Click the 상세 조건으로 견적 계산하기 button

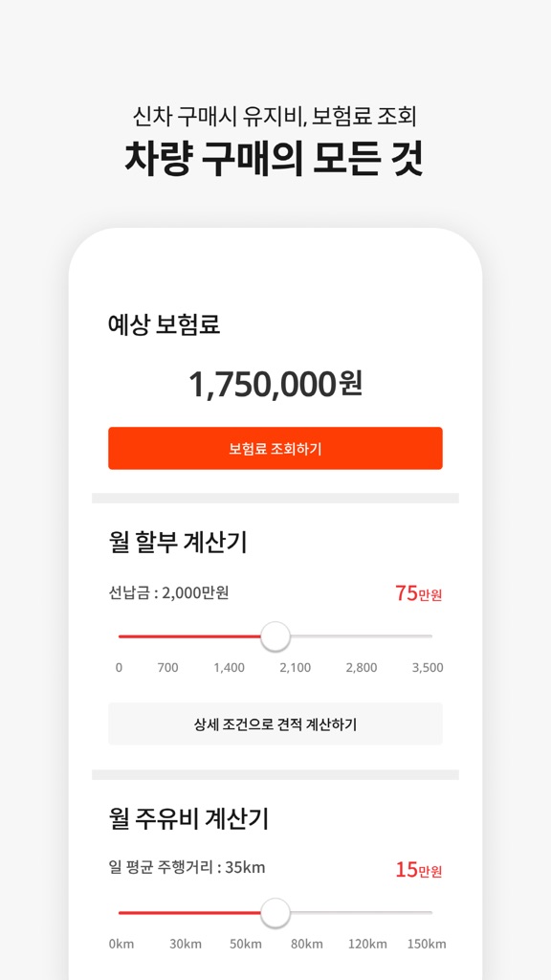pos(275,724)
